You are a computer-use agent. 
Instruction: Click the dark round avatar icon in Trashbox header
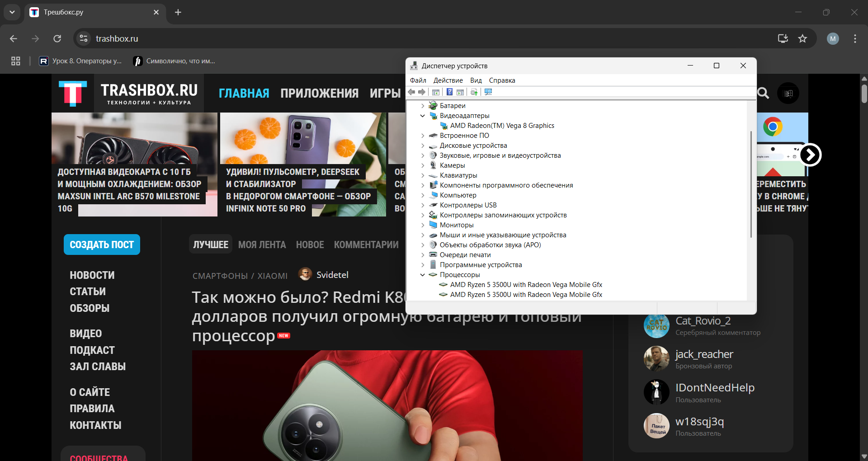(x=788, y=93)
